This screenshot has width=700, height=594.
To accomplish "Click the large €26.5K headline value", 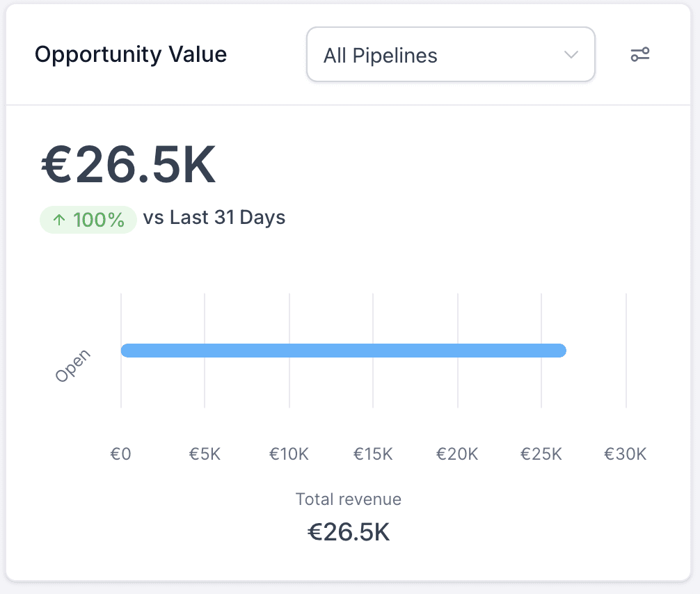I will click(x=129, y=166).
